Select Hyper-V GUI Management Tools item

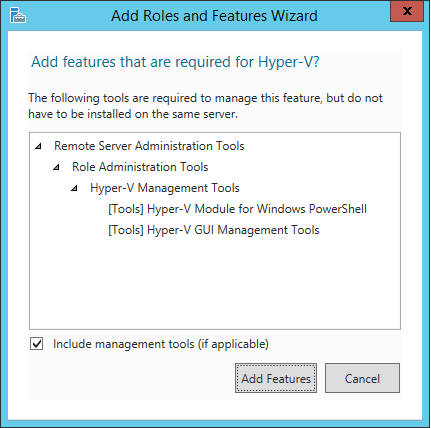click(x=214, y=230)
